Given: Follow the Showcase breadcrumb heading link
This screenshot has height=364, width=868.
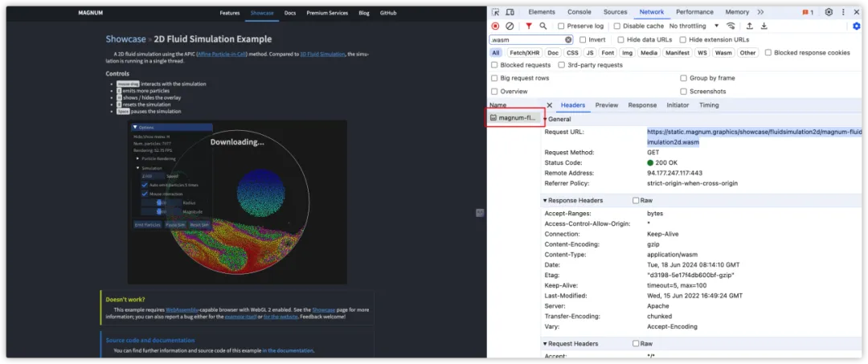Looking at the screenshot, I should pyautogui.click(x=125, y=39).
